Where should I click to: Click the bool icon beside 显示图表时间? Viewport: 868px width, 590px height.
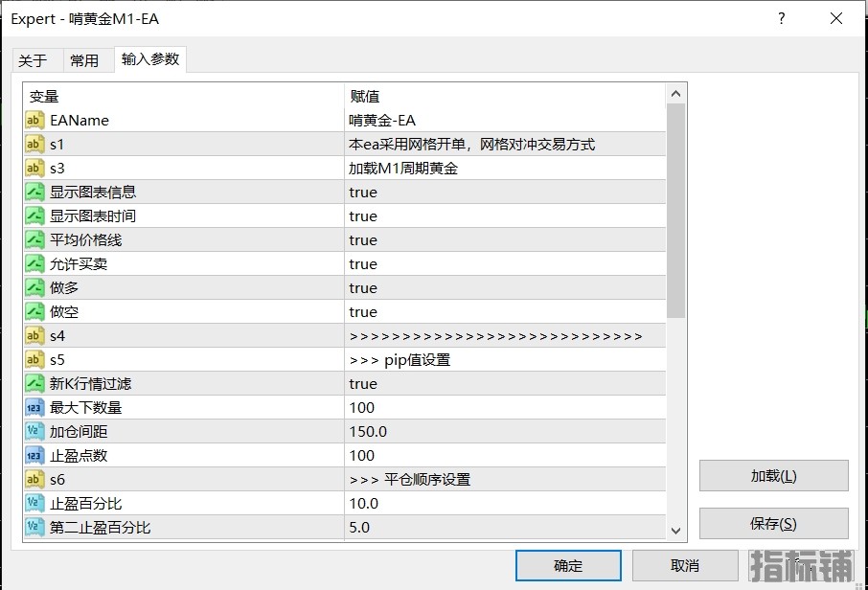click(x=34, y=216)
